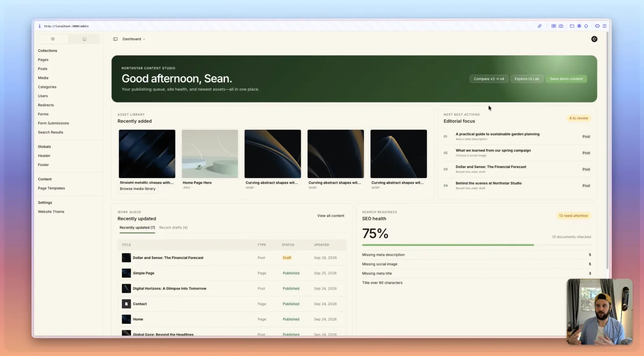The image size is (644, 356).
Task: Switch to Recently updated (7) tab
Action: 137,227
